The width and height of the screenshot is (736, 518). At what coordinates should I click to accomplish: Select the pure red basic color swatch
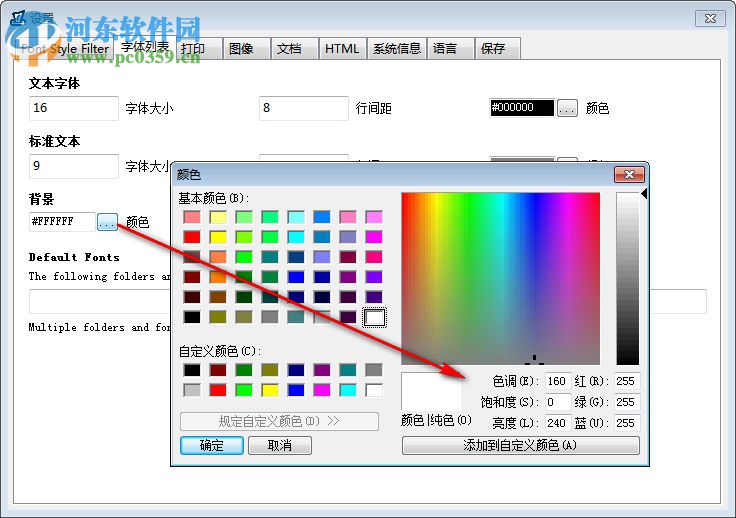coord(192,237)
